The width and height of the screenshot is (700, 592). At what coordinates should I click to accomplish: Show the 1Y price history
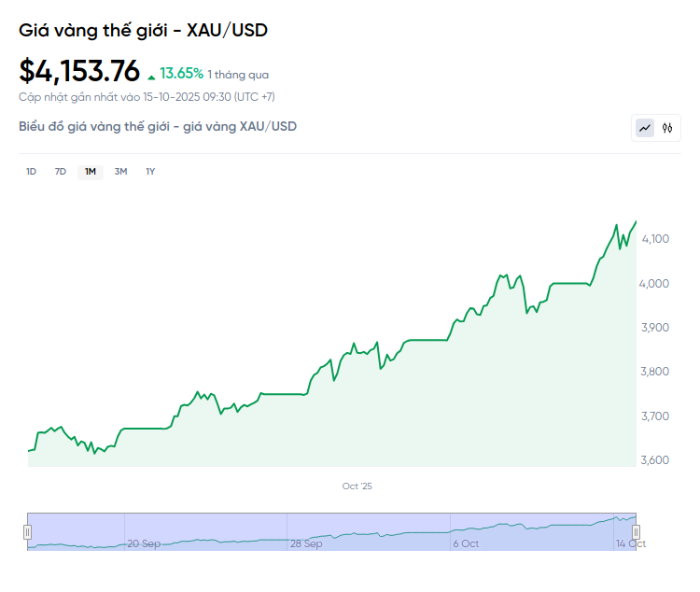point(150,171)
